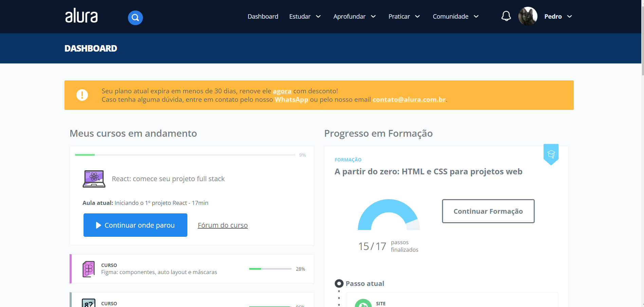Click the play triangle in Continuar button
The width and height of the screenshot is (644, 307).
98,225
